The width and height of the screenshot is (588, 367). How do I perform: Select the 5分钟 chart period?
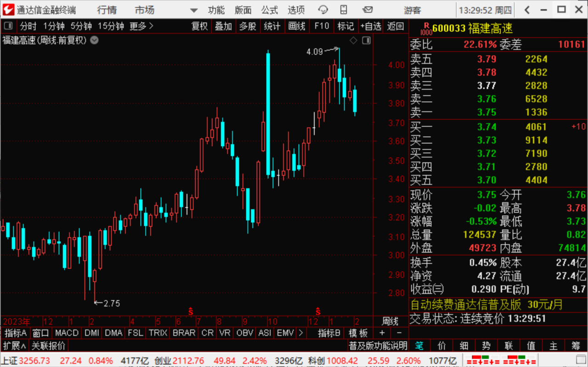click(81, 27)
